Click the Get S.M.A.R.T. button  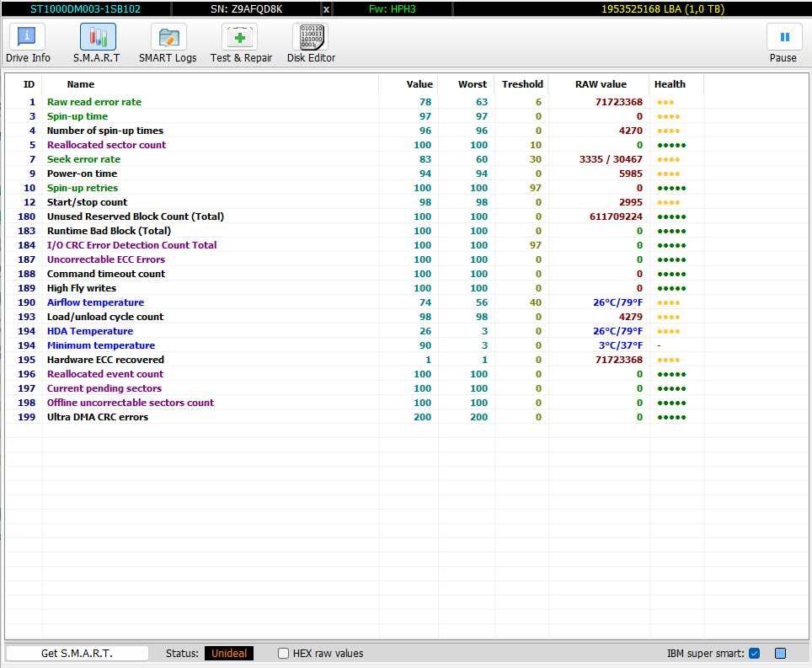click(x=77, y=654)
